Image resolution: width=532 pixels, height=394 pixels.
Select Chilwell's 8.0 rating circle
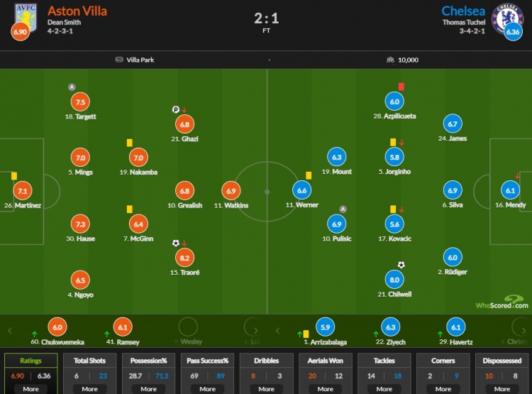point(394,279)
